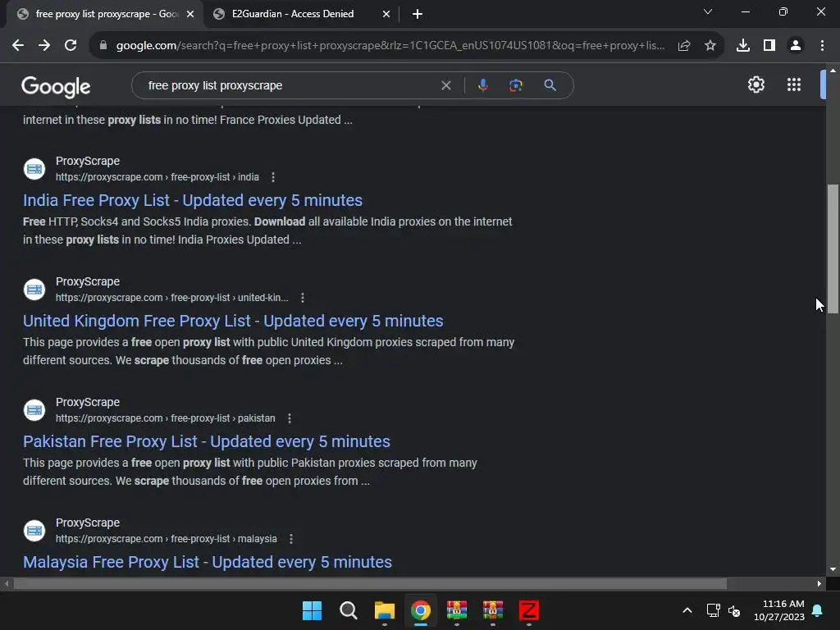Open Chrome downloads icon
Image resolution: width=840 pixels, height=630 pixels.
[743, 46]
